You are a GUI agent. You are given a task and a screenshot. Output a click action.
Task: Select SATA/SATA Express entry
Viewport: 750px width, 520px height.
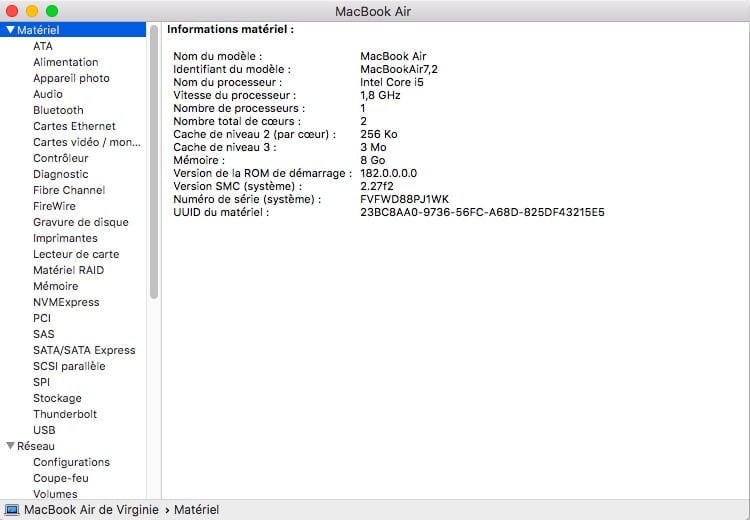[84, 350]
